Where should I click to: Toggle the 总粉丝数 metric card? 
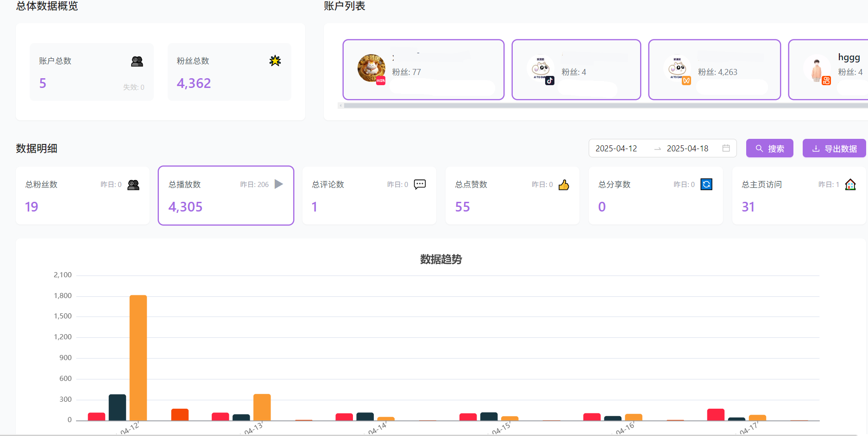point(82,195)
